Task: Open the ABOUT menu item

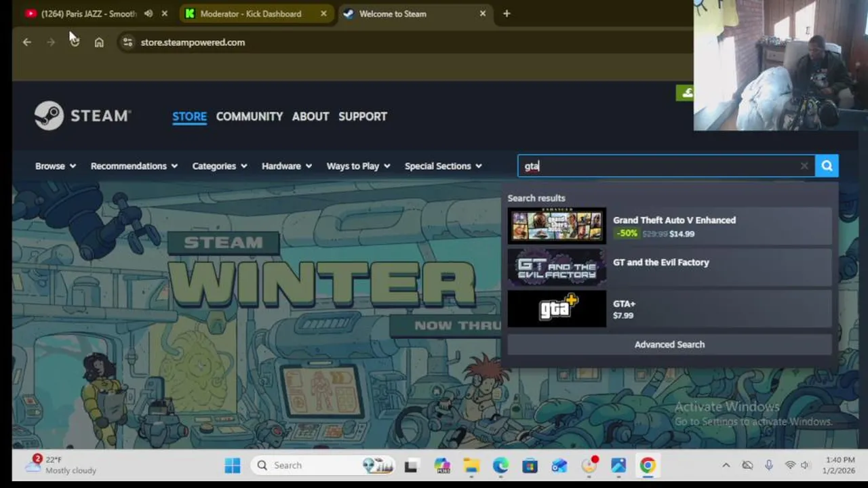Action: (311, 117)
